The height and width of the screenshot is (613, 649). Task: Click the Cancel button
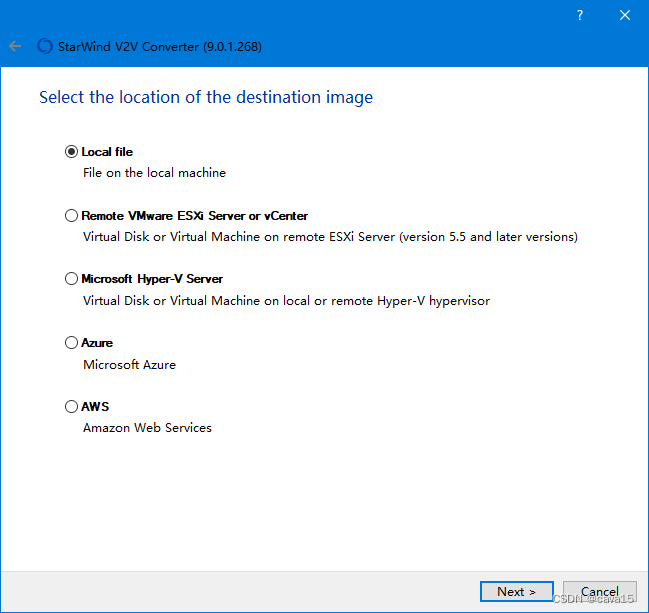tap(599, 591)
